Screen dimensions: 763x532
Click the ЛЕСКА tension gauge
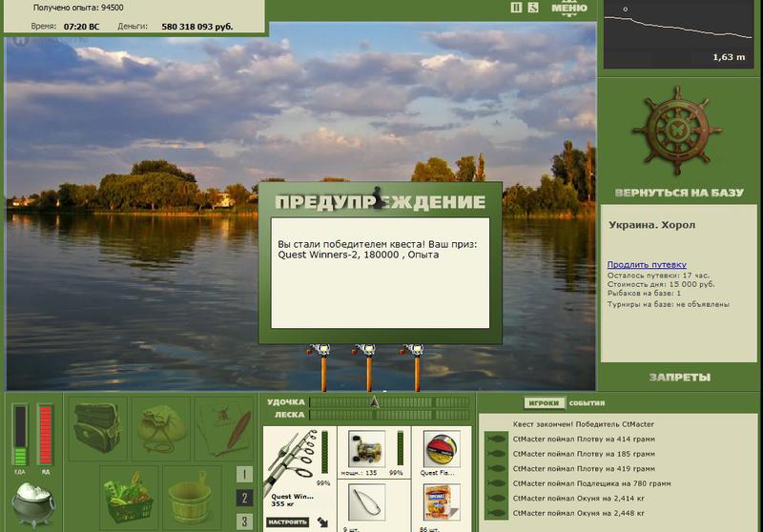pos(389,415)
